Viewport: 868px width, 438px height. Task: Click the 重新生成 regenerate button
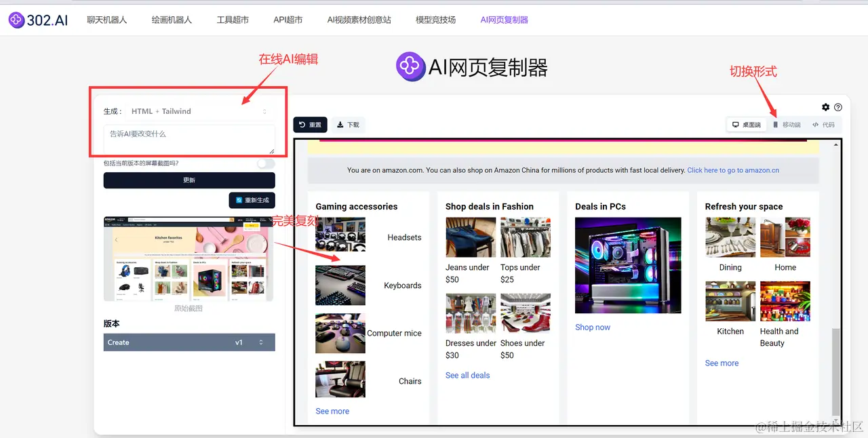click(252, 200)
